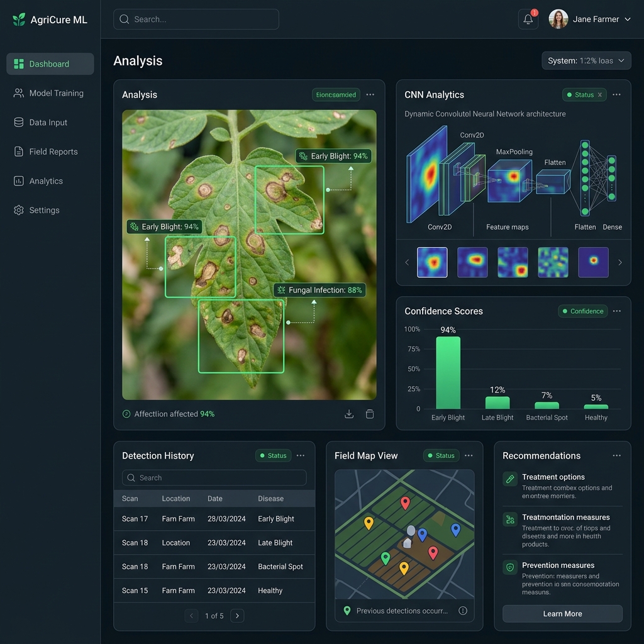Click the Bacterial Spot 7% bar
644x644 pixels.
tap(547, 406)
